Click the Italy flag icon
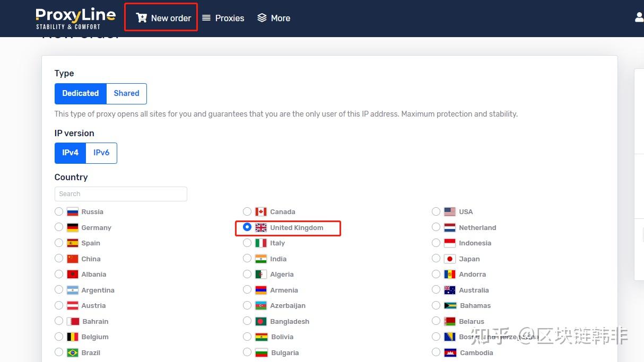Image resolution: width=644 pixels, height=362 pixels. tap(261, 243)
